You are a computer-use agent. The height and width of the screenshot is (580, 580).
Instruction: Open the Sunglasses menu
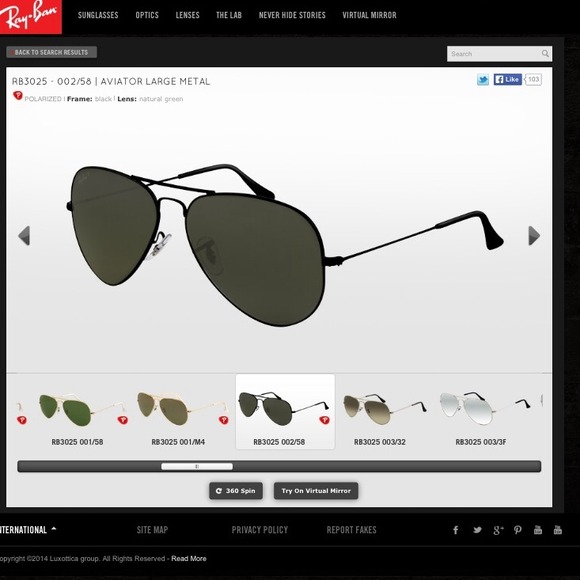(x=98, y=15)
